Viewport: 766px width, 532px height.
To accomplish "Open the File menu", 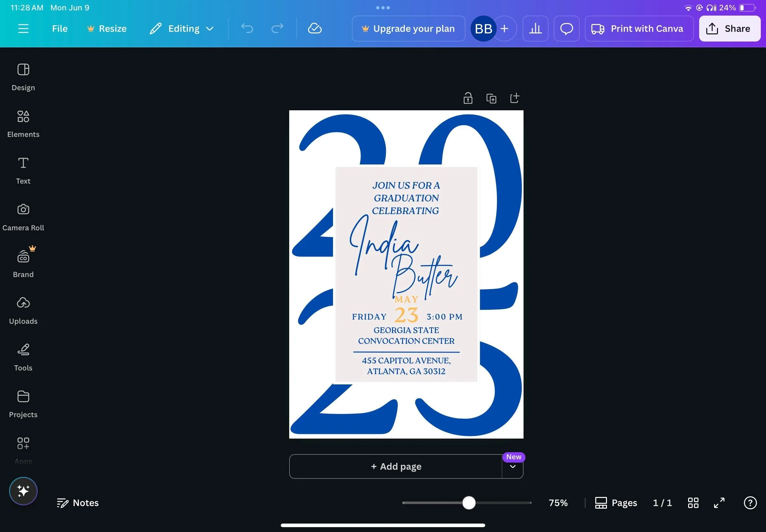I will [60, 29].
